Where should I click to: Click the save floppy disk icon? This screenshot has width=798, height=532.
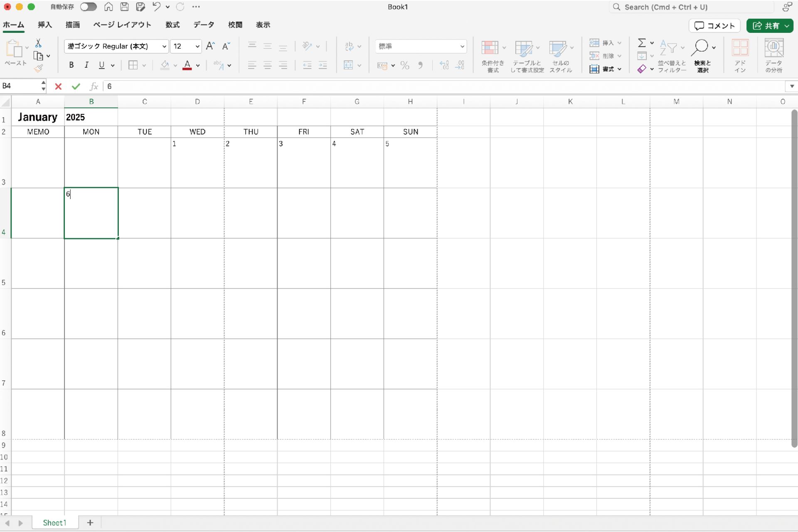pyautogui.click(x=124, y=7)
